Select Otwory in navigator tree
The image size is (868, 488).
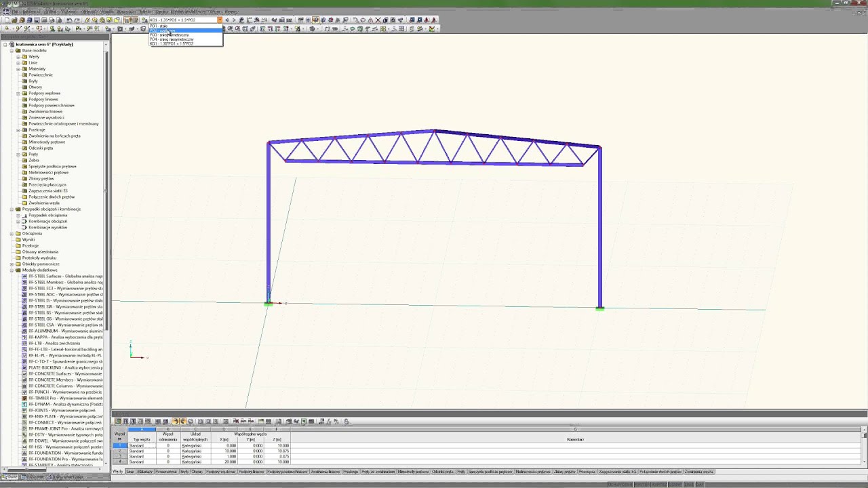[x=35, y=87]
